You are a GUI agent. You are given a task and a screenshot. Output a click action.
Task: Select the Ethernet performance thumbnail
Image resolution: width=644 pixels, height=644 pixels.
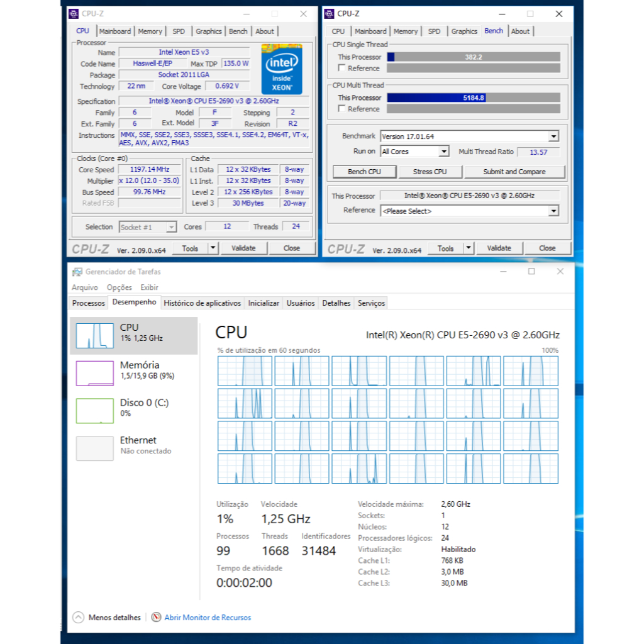click(94, 448)
